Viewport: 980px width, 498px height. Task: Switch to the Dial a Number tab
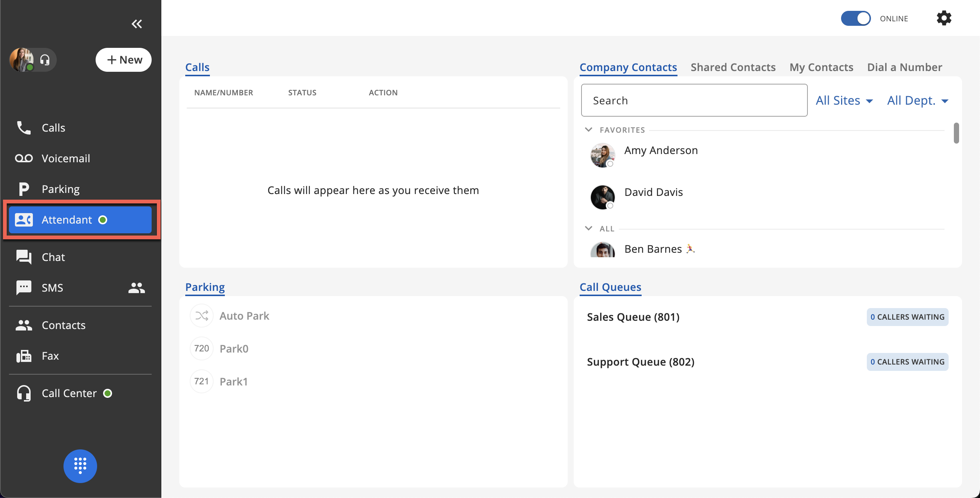(x=904, y=67)
